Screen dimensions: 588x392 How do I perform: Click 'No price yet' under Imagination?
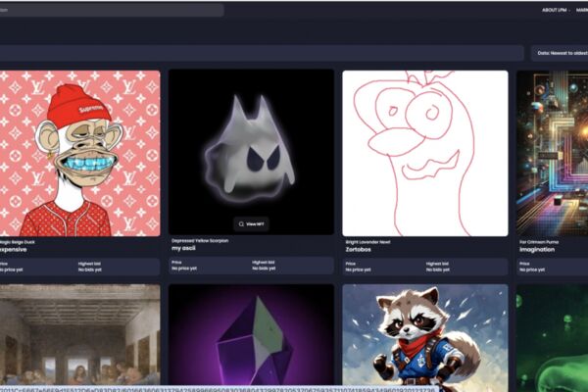pyautogui.click(x=532, y=269)
